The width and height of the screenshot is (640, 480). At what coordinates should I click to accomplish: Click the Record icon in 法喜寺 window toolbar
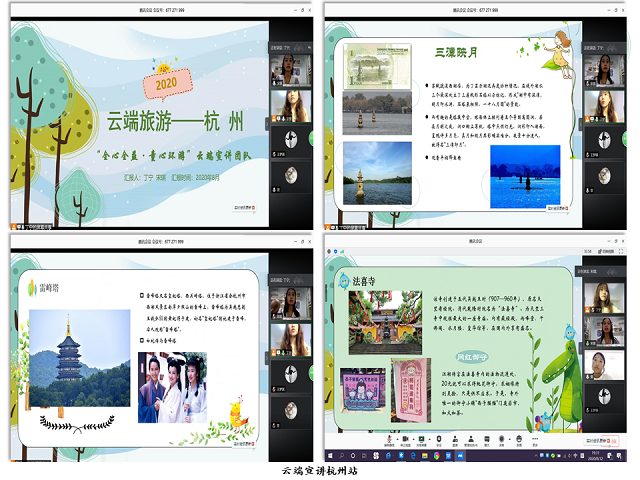pos(504,440)
